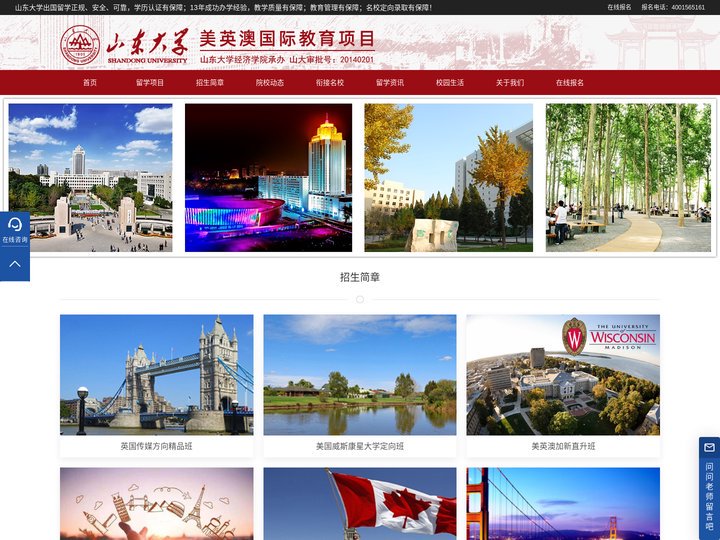Go to the 关于我们 page
The width and height of the screenshot is (720, 540).
pos(510,83)
